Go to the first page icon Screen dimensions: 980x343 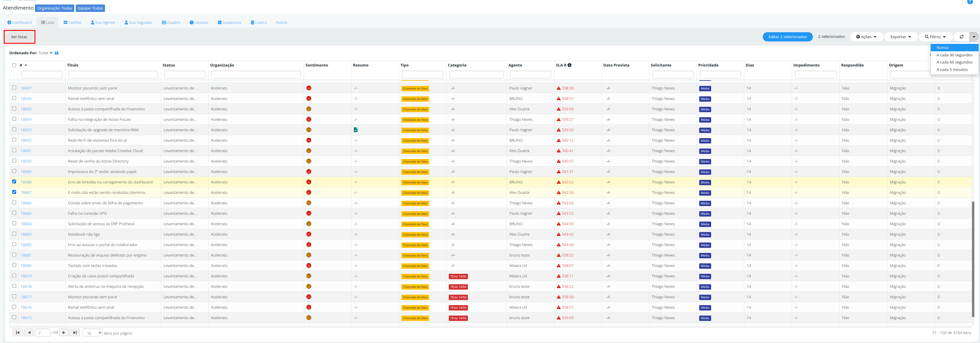(18, 333)
